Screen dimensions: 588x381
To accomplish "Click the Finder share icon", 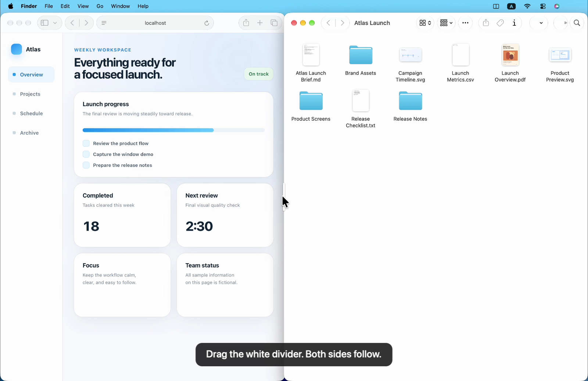I will [x=486, y=23].
